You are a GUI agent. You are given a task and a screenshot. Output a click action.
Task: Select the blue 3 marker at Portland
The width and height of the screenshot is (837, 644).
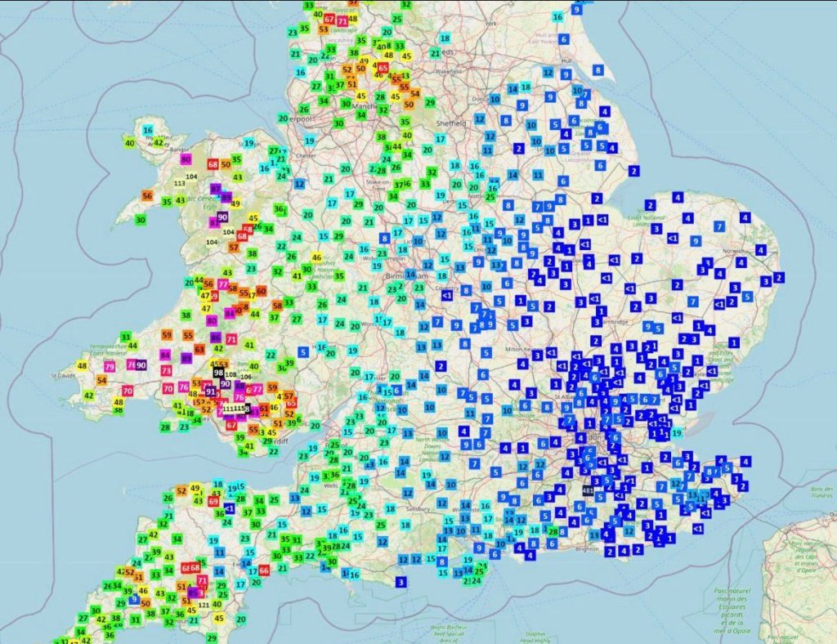401,581
